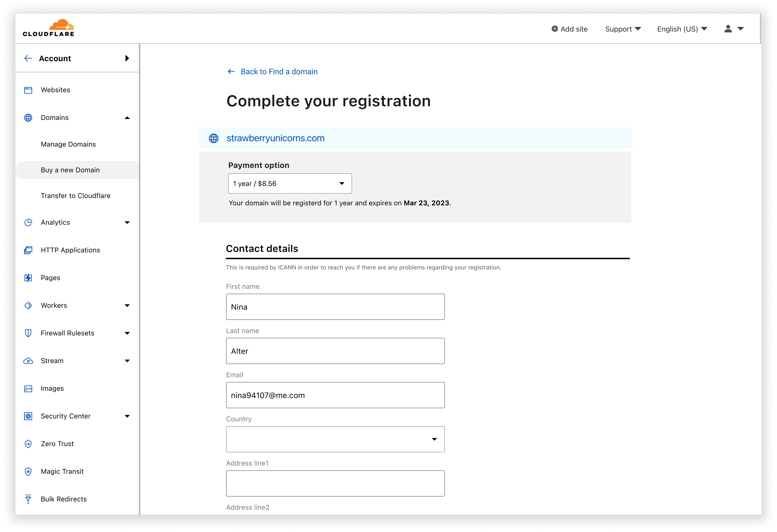This screenshot has height=532, width=777.
Task: Click the Images sidebar icon
Action: point(28,389)
